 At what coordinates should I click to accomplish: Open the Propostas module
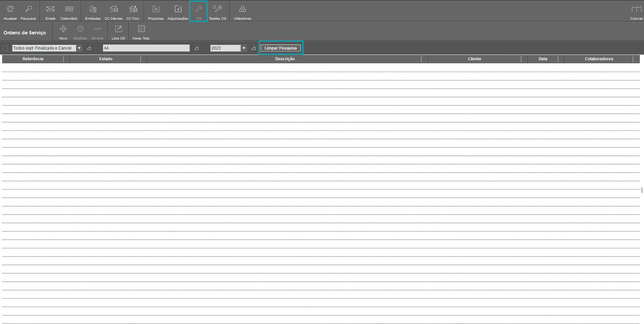click(x=156, y=11)
